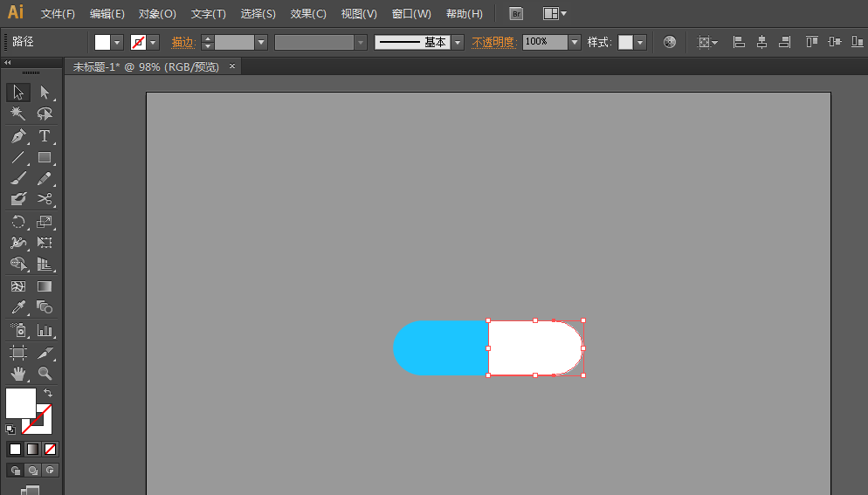Open the fill color dropdown in control bar
Viewport: 868px width, 495px height.
click(x=117, y=42)
